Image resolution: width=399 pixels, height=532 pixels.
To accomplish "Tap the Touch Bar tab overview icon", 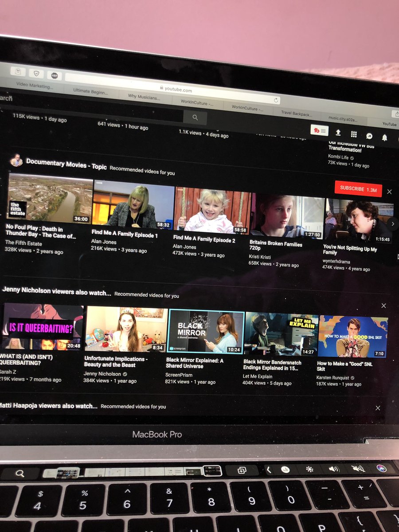I will tap(242, 470).
